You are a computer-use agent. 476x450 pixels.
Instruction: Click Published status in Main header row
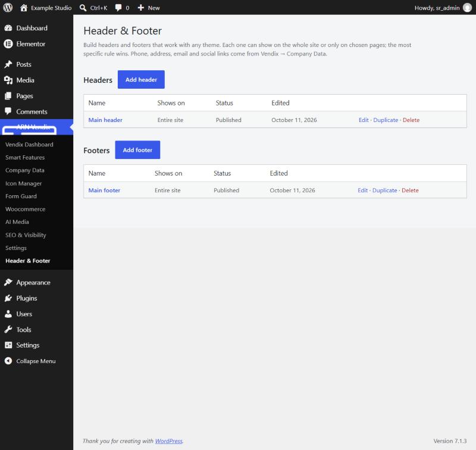click(x=228, y=120)
